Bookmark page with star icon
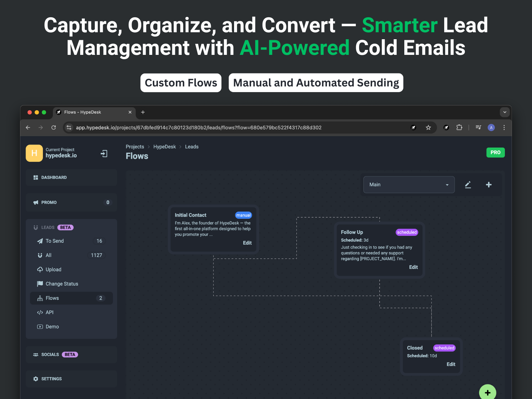 pyautogui.click(x=428, y=128)
